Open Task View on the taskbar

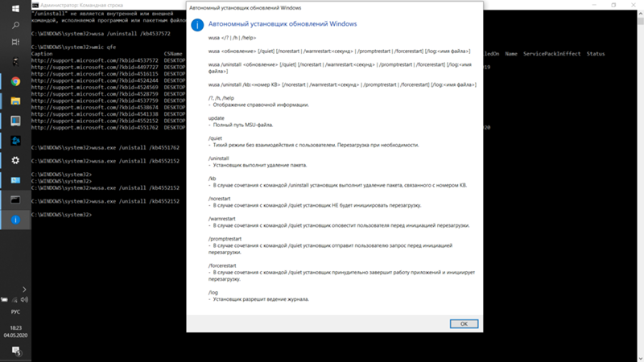pyautogui.click(x=15, y=42)
